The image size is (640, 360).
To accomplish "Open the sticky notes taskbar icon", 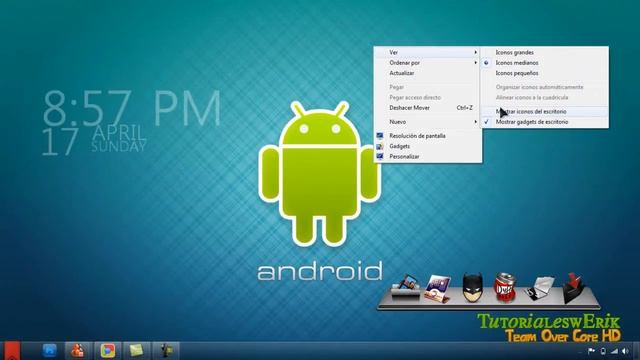I will click(x=136, y=351).
